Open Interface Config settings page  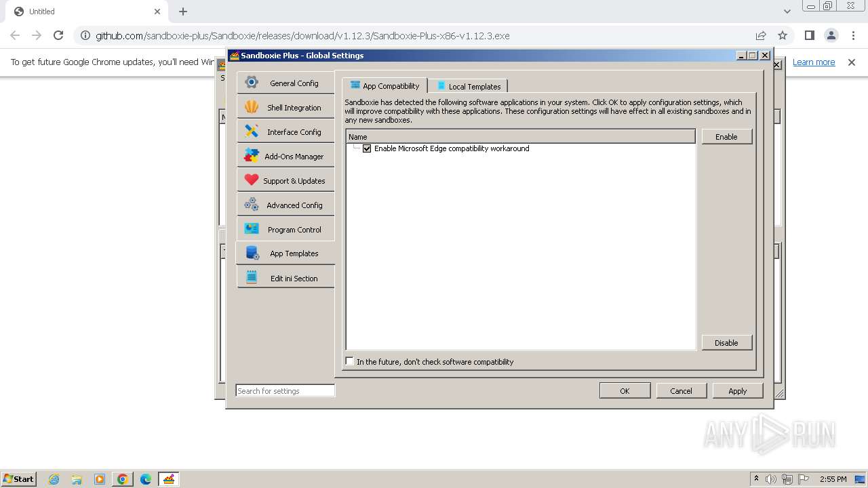tap(285, 131)
